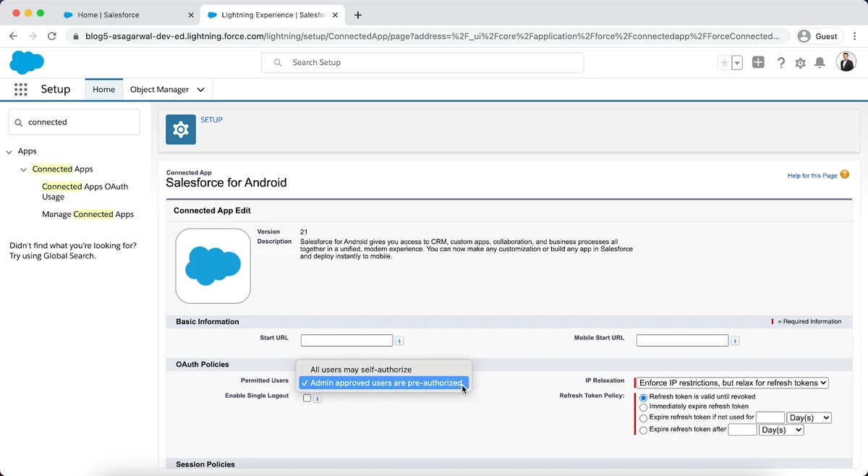This screenshot has height=476, width=868.
Task: Click the Search Setup field
Action: tap(422, 62)
